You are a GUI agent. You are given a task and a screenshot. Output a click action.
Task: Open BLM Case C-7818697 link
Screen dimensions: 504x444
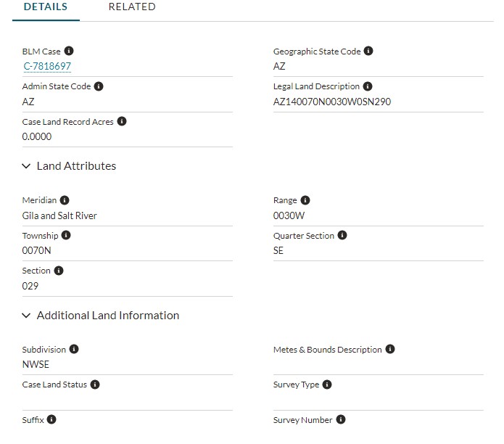47,67
